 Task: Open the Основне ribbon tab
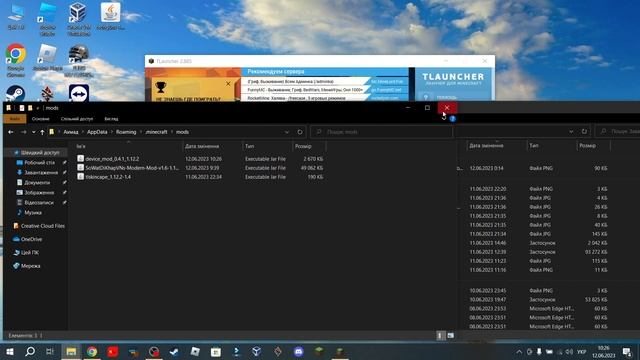click(40, 119)
